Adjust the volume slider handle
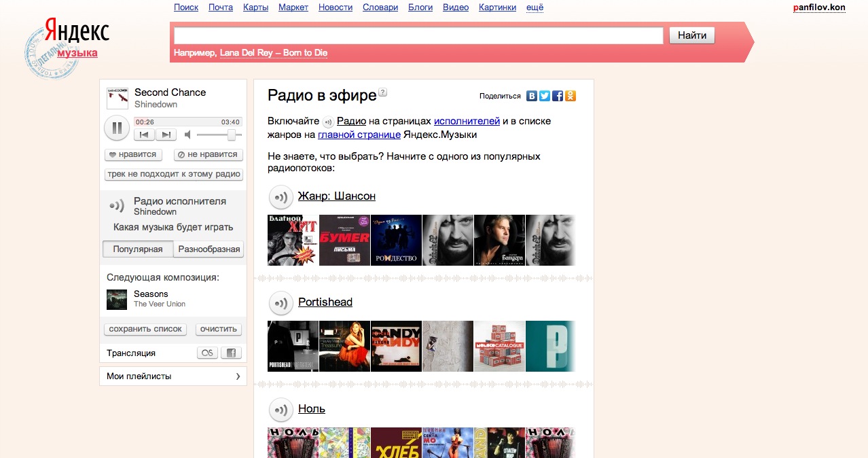The width and height of the screenshot is (868, 458). pos(232,135)
